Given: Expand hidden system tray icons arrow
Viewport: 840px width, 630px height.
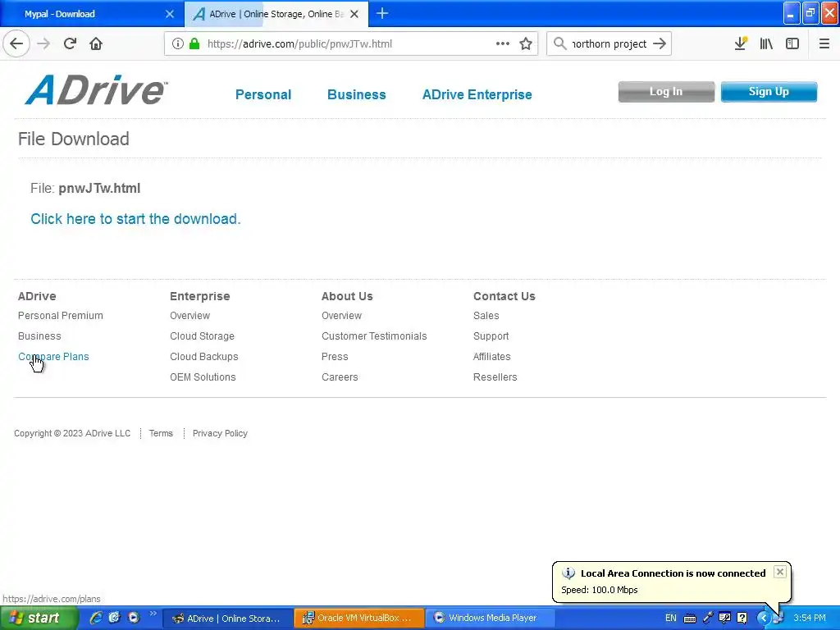Looking at the screenshot, I should (764, 619).
